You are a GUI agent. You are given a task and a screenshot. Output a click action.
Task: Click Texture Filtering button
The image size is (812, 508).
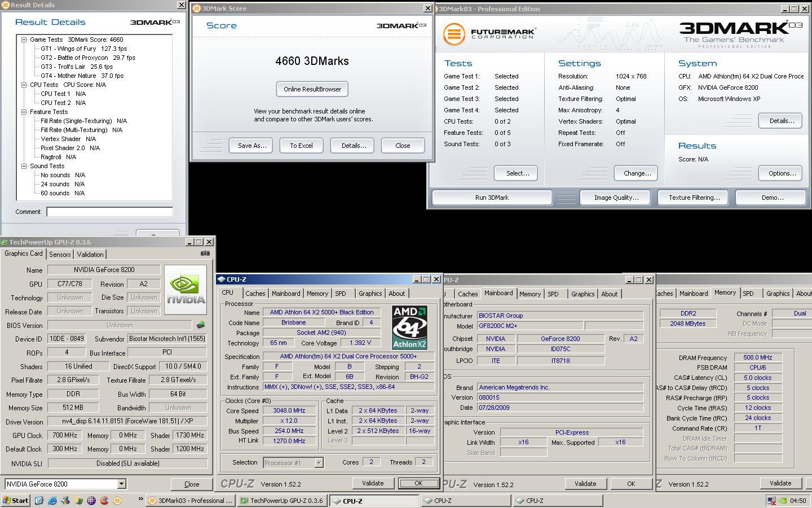[x=694, y=198]
